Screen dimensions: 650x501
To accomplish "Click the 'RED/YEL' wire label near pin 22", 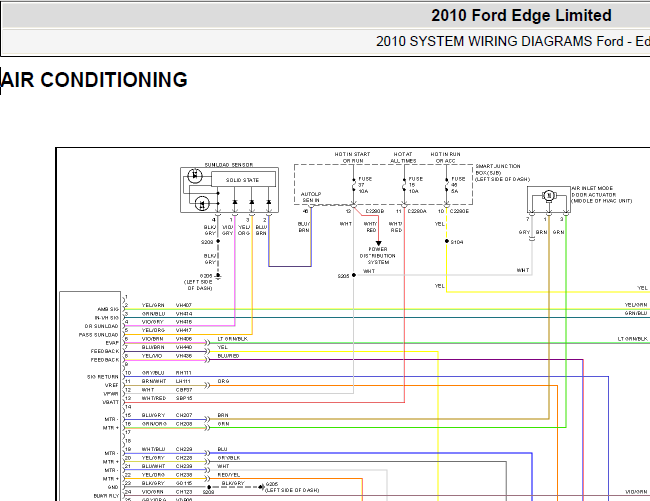I will 229,475.
